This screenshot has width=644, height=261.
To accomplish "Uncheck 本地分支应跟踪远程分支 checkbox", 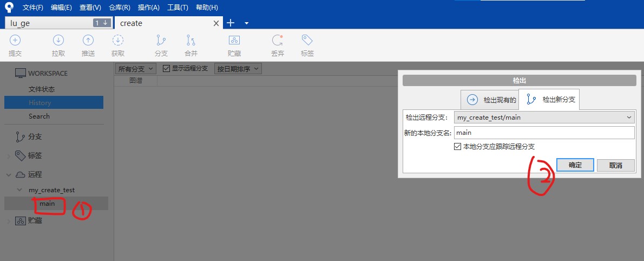I will click(x=458, y=147).
